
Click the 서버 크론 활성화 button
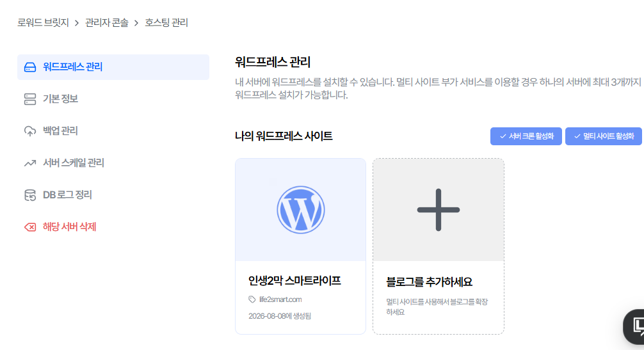(526, 136)
